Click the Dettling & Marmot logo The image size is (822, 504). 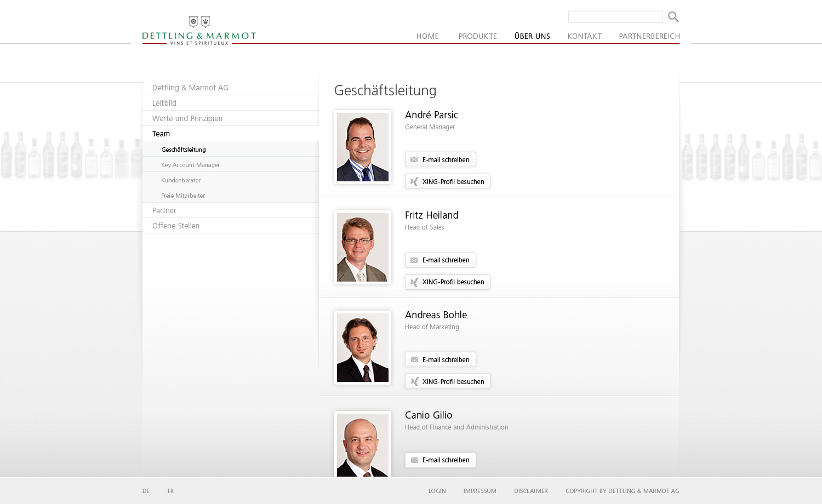pyautogui.click(x=199, y=31)
